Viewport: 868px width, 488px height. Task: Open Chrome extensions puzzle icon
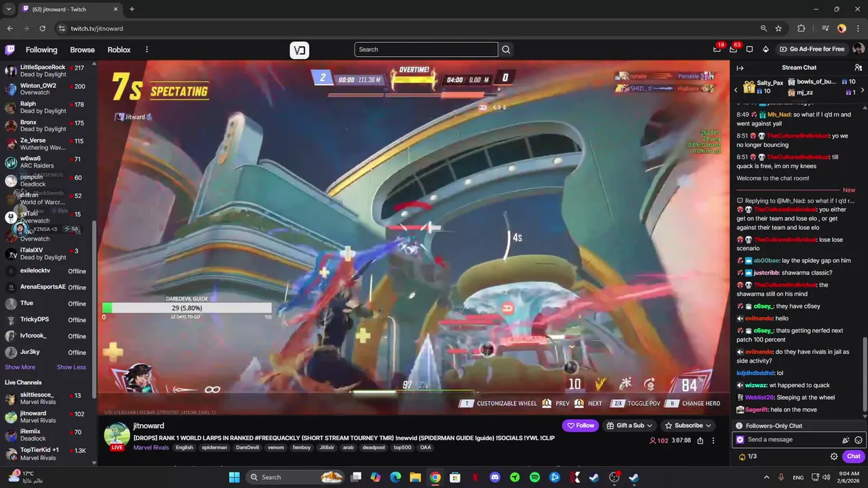(x=801, y=28)
